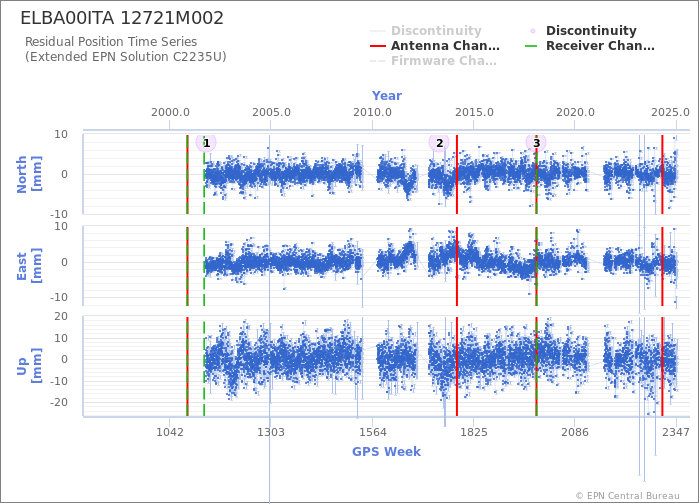This screenshot has width=700, height=504.
Task: Toggle the greyed-out Discontinuity line legend entry
Action: coord(426,31)
